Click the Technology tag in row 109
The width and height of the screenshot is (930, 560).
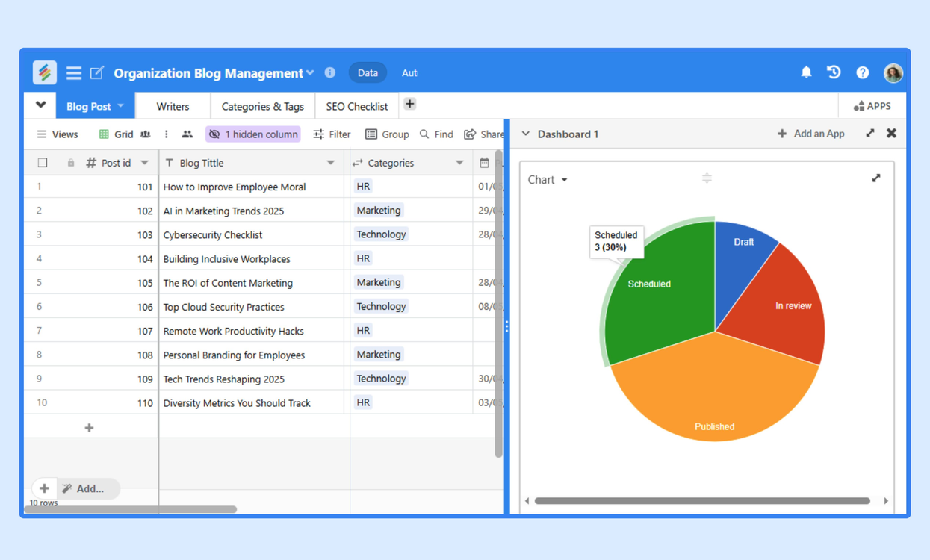[x=381, y=379]
